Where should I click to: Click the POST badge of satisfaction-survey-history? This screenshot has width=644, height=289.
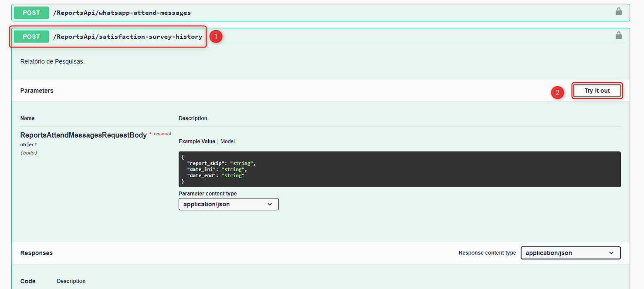pyautogui.click(x=31, y=37)
